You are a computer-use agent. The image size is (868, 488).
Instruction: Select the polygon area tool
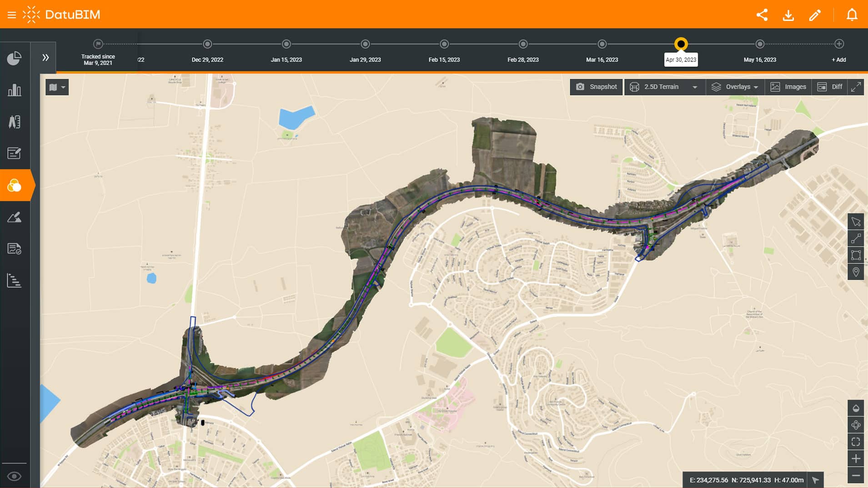(x=857, y=255)
